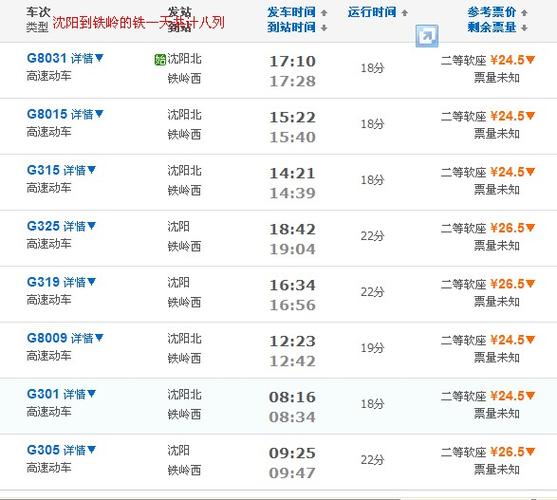Click the up arrow beside 参考票价
This screenshot has height=500, width=557.
(524, 13)
